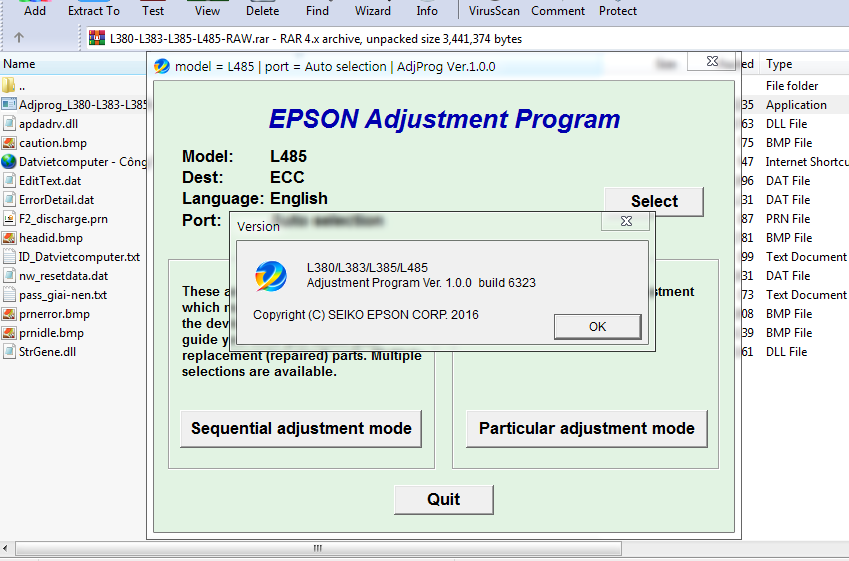The width and height of the screenshot is (849, 561).
Task: Select the Datvietcomputer internet shortcut icon
Action: click(9, 161)
